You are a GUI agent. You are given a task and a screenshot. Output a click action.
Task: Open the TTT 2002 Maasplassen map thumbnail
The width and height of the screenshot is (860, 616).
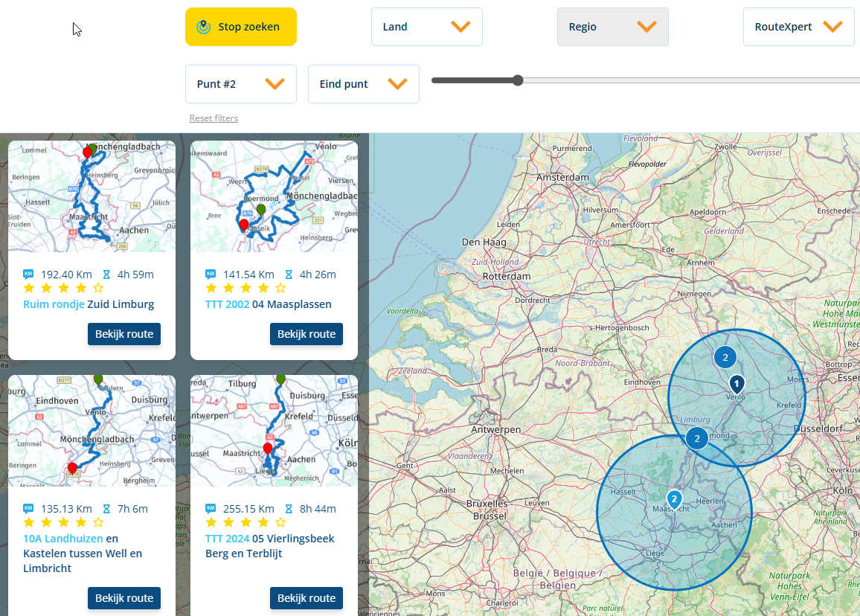pos(274,196)
